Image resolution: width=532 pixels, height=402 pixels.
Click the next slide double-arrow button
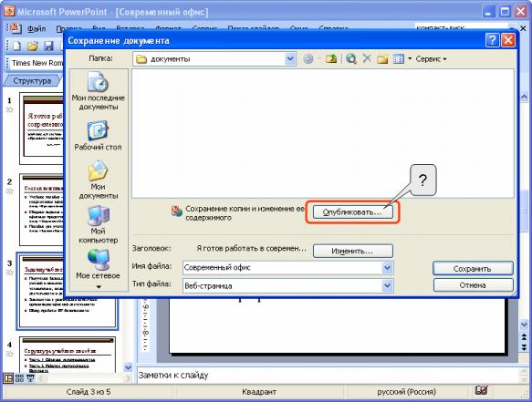(524, 347)
